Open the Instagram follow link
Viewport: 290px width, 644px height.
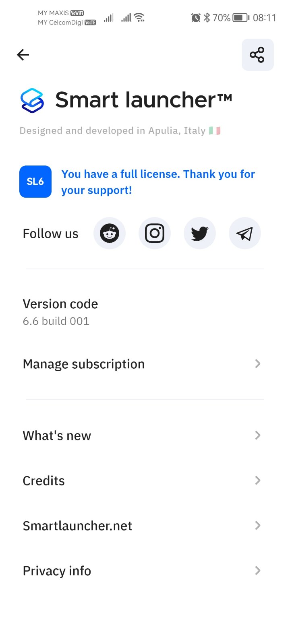(x=155, y=233)
